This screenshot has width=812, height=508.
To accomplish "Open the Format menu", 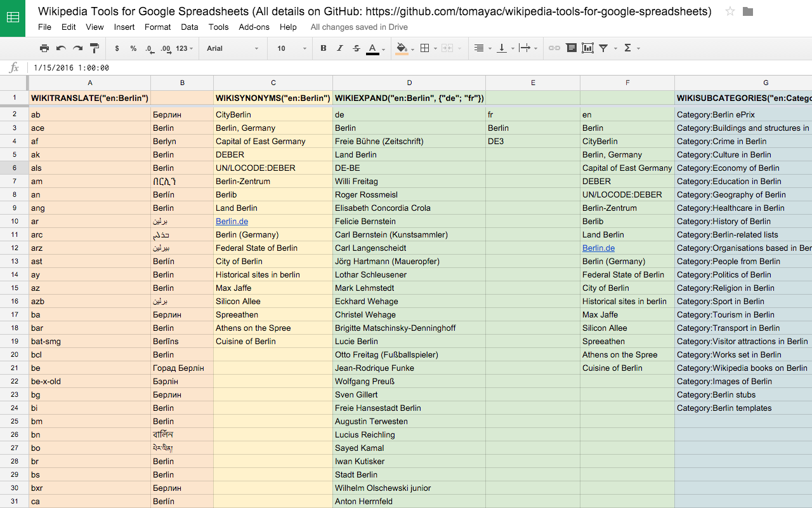I will coord(157,27).
